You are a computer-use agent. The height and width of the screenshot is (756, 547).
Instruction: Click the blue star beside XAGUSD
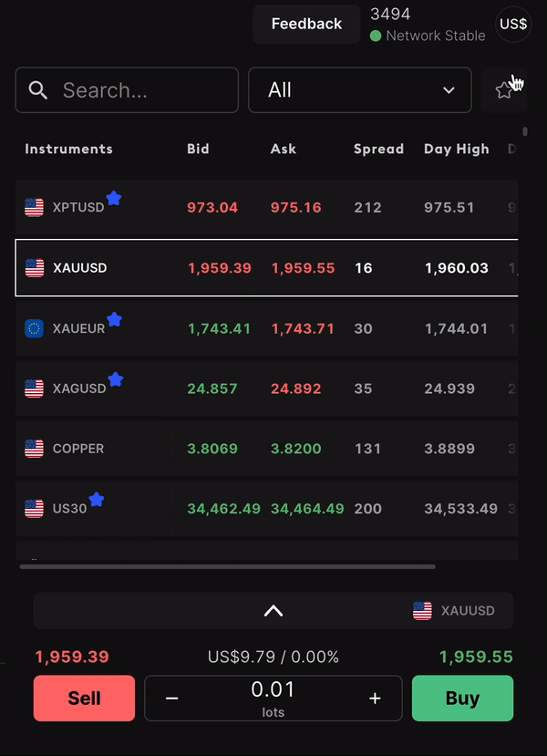pyautogui.click(x=116, y=379)
